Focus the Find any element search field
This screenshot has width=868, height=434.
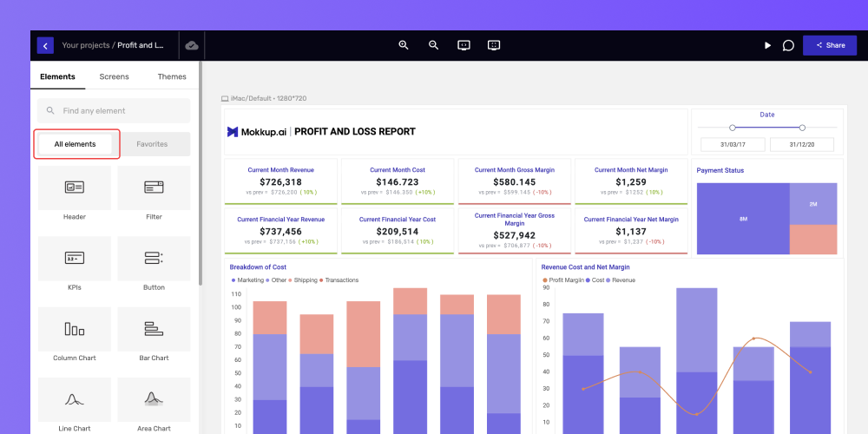[114, 111]
